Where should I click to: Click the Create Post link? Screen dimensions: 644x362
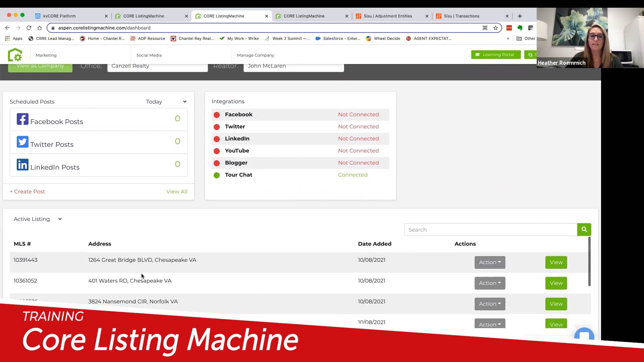(x=27, y=191)
